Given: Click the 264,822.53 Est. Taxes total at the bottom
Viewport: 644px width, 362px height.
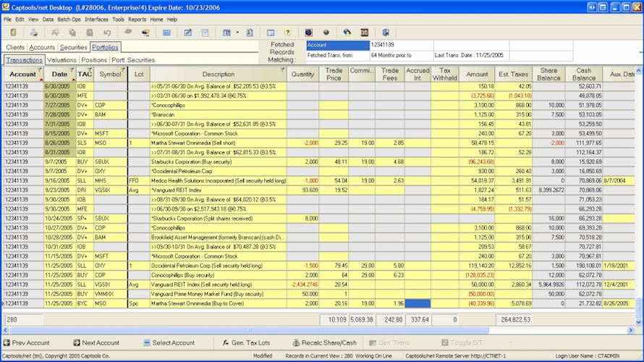Looking at the screenshot, I should point(514,320).
